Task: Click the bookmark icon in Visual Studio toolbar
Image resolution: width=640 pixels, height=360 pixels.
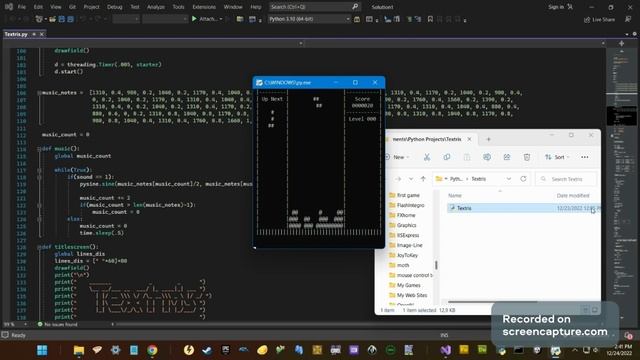Action: (430, 19)
